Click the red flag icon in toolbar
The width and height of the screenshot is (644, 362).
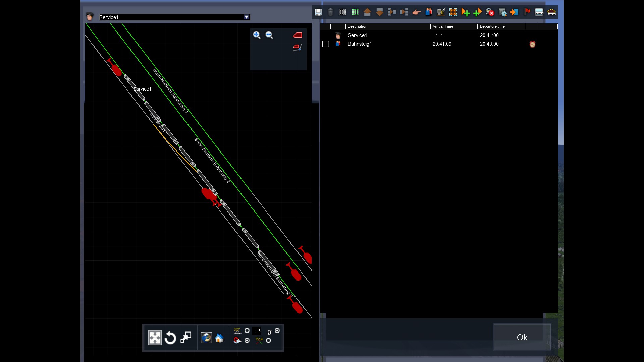(x=527, y=12)
